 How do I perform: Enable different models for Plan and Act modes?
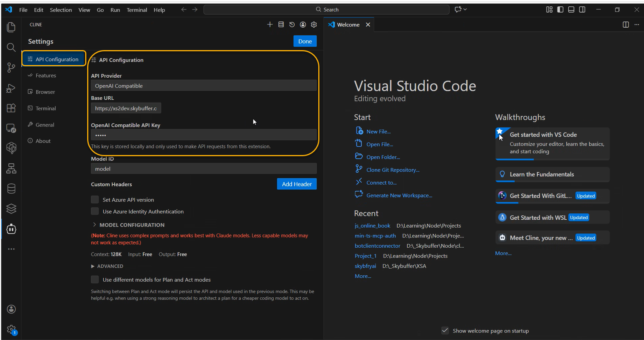pos(95,280)
